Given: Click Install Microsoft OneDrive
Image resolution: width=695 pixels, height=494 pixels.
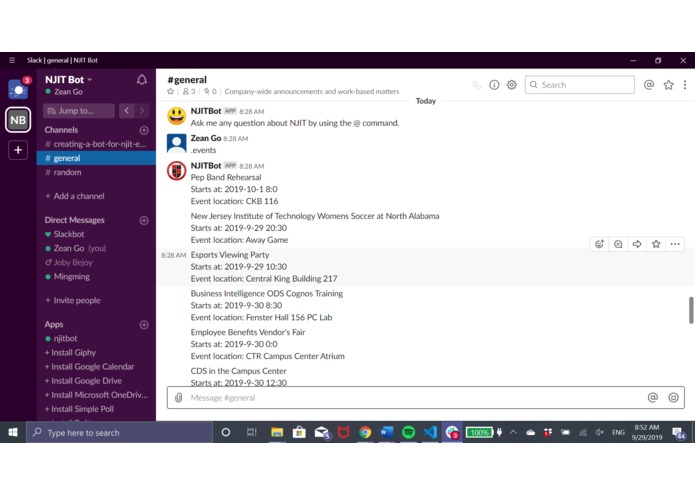Looking at the screenshot, I should click(96, 395).
